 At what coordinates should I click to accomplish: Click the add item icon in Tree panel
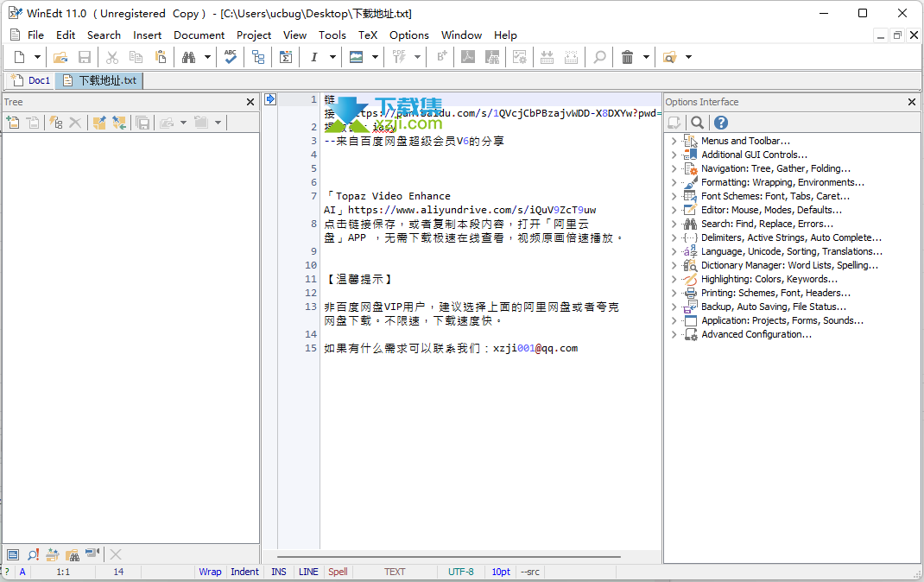pos(12,123)
